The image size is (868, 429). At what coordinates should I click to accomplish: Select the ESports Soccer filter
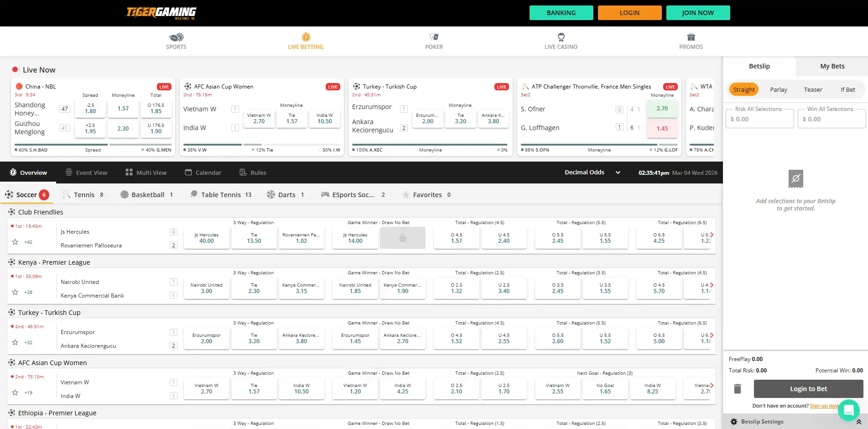click(353, 195)
